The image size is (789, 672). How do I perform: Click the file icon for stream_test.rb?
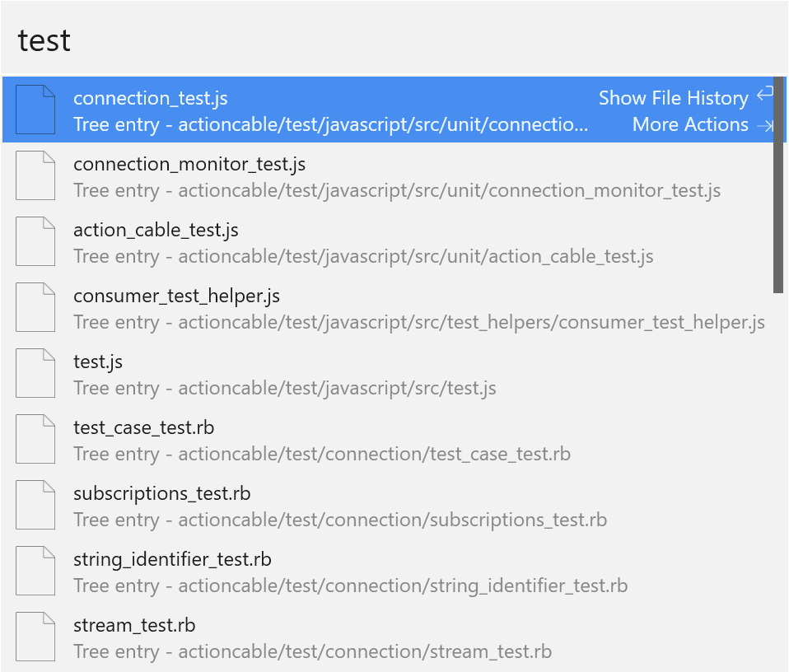pyautogui.click(x=35, y=637)
